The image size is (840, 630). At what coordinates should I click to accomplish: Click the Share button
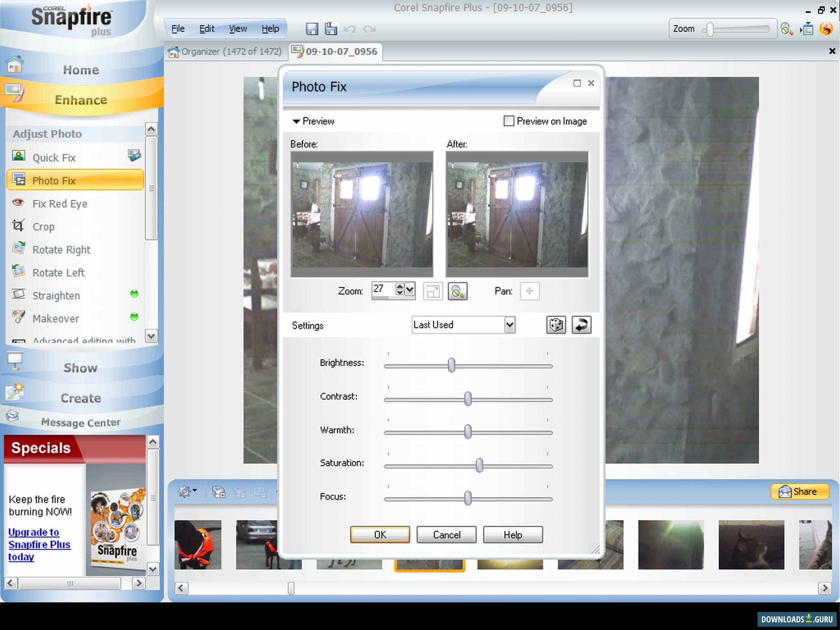(x=801, y=491)
